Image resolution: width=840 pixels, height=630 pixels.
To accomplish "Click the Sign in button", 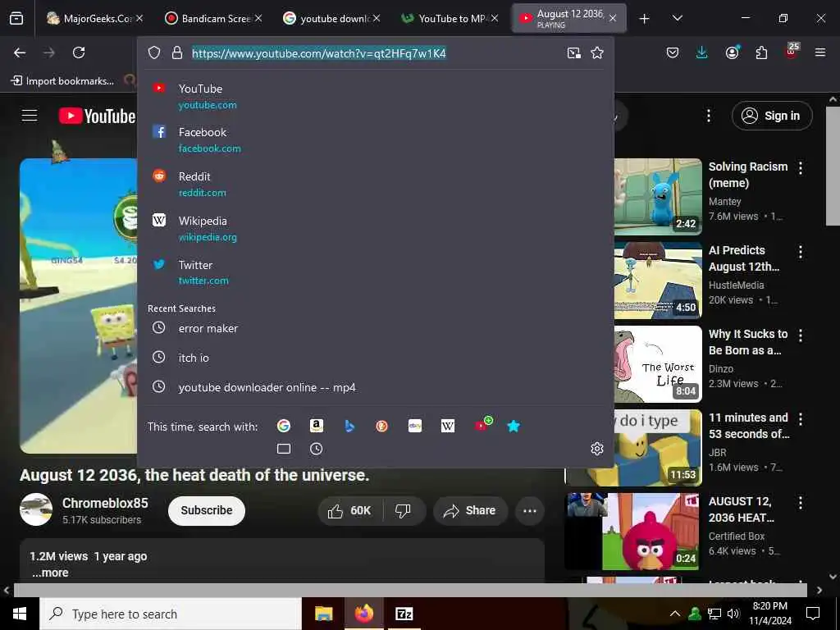I will click(x=771, y=116).
